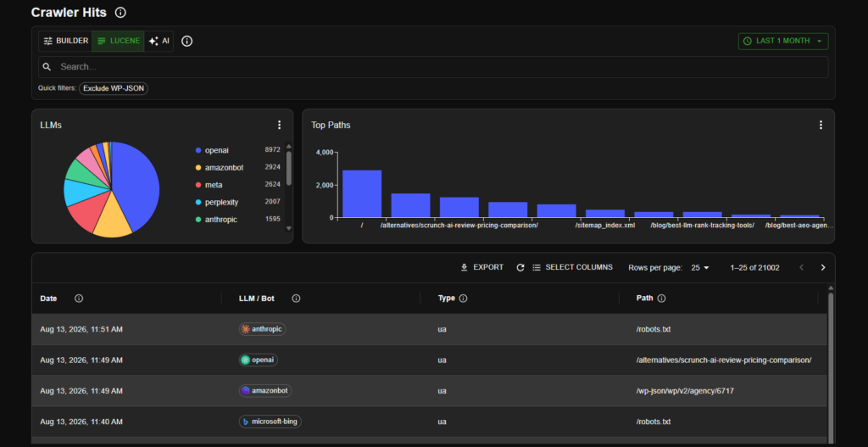Click the Date column header
This screenshot has width=868, height=447.
(48, 299)
